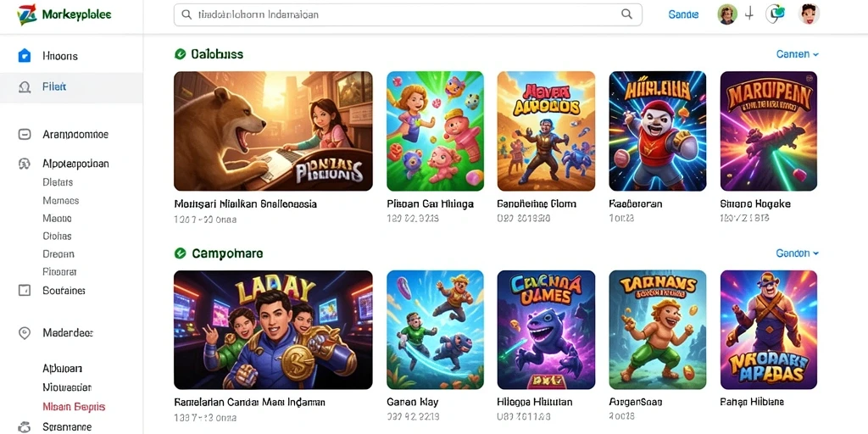Click the Morkeyplalee logo icon
Image resolution: width=868 pixels, height=434 pixels.
[26, 15]
